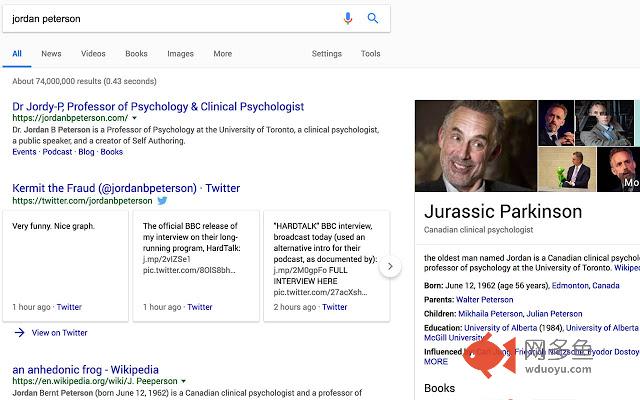Click Twitter link under Very funny tweet
640x400 pixels.
click(69, 307)
